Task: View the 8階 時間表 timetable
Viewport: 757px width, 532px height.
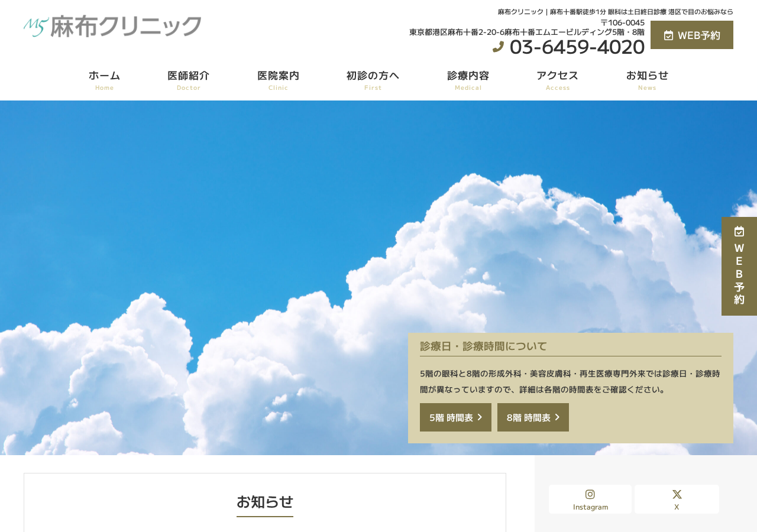Action: coord(533,417)
